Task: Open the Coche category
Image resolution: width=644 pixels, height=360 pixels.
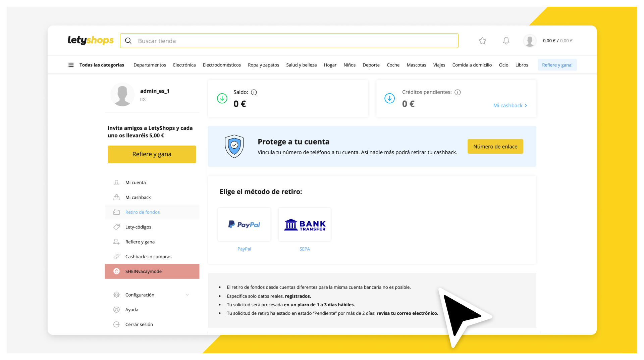Action: pos(393,65)
